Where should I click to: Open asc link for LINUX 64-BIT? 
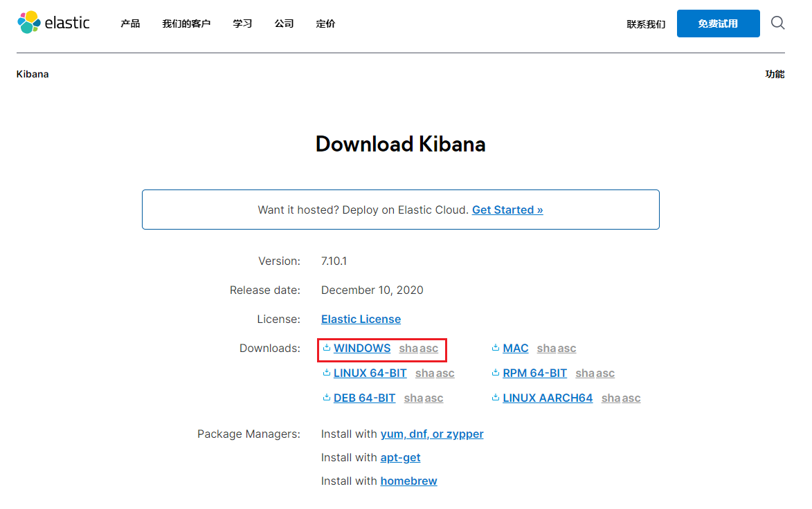coord(445,373)
